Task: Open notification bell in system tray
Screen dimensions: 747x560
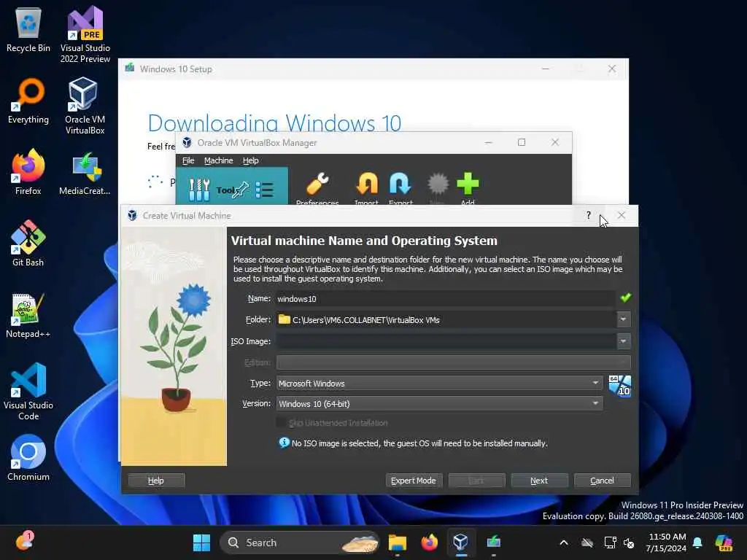Action: tap(697, 542)
